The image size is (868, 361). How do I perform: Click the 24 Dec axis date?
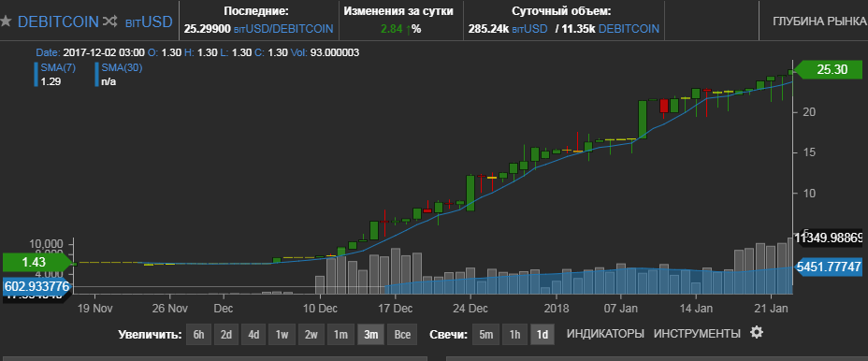(470, 308)
